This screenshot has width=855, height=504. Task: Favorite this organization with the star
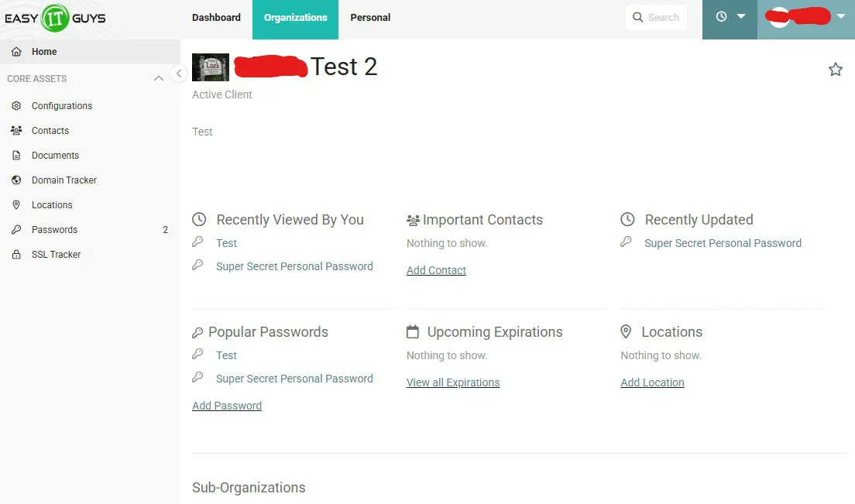[x=836, y=70]
